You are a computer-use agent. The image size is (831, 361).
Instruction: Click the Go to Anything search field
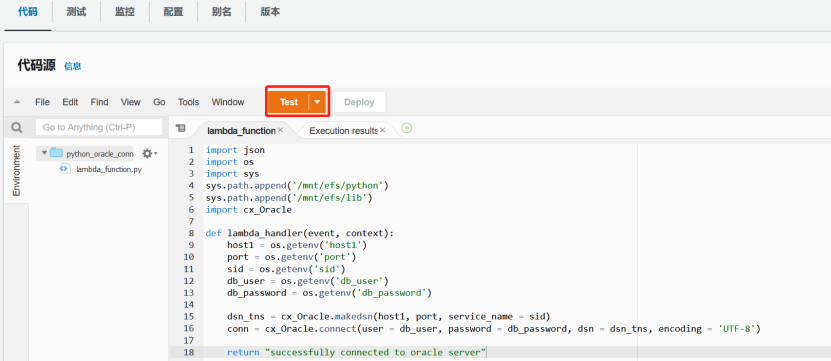99,127
